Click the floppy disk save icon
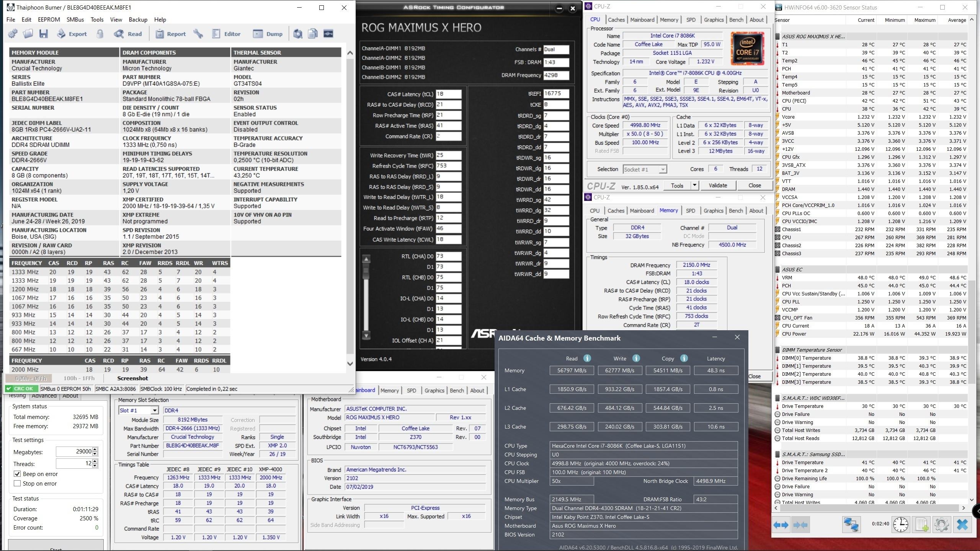This screenshot has width=980, height=551. pos(44,34)
